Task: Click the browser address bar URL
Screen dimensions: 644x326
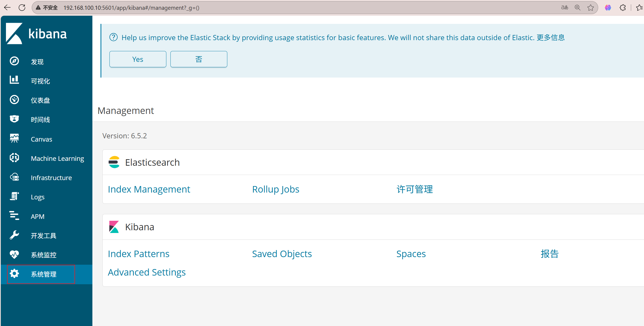Action: pos(131,8)
